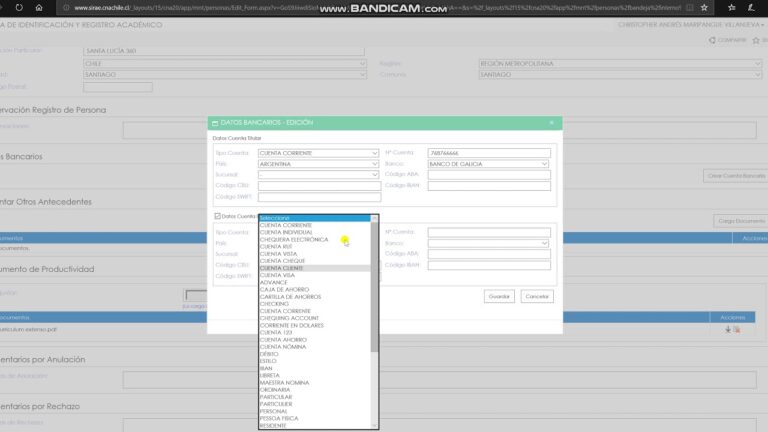The width and height of the screenshot is (768, 432).
Task: Click the N° Cuenta field with 748764666
Action: coord(489,153)
